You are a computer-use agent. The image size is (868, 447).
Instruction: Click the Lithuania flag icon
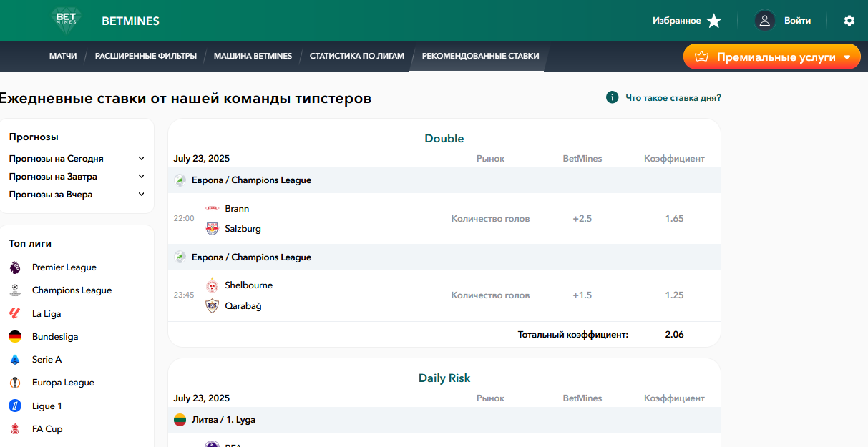[180, 420]
